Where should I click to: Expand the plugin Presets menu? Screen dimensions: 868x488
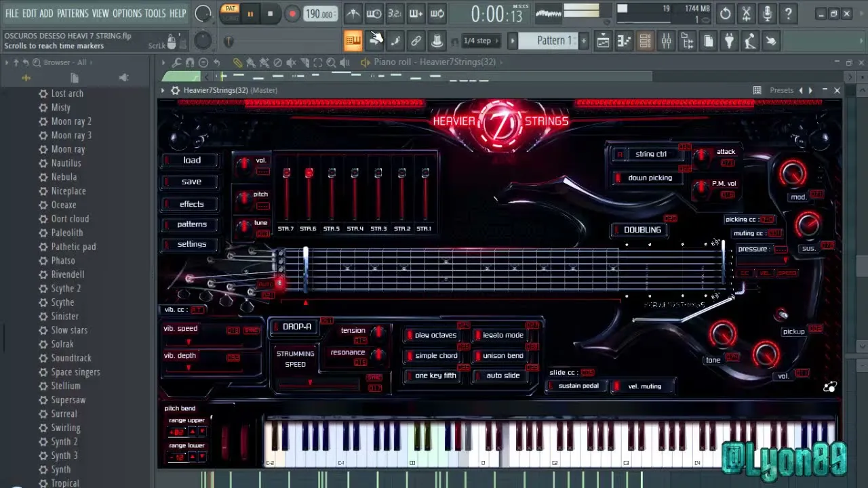point(781,90)
